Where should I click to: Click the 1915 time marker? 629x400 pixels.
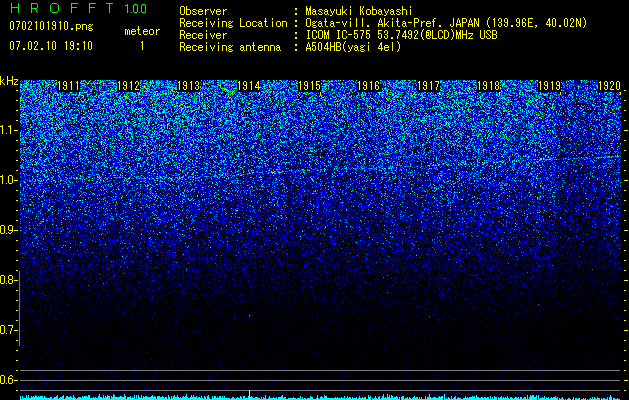point(309,86)
